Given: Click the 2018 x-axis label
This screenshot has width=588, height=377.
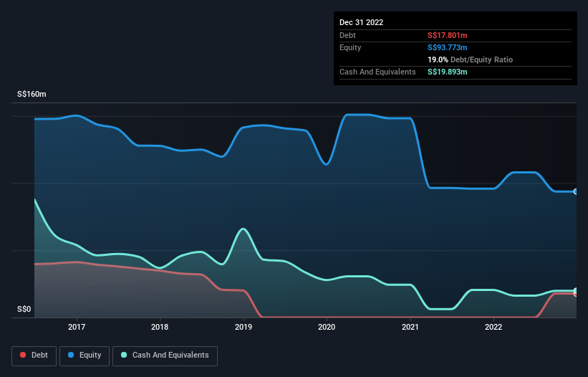Looking at the screenshot, I should click(x=160, y=327).
